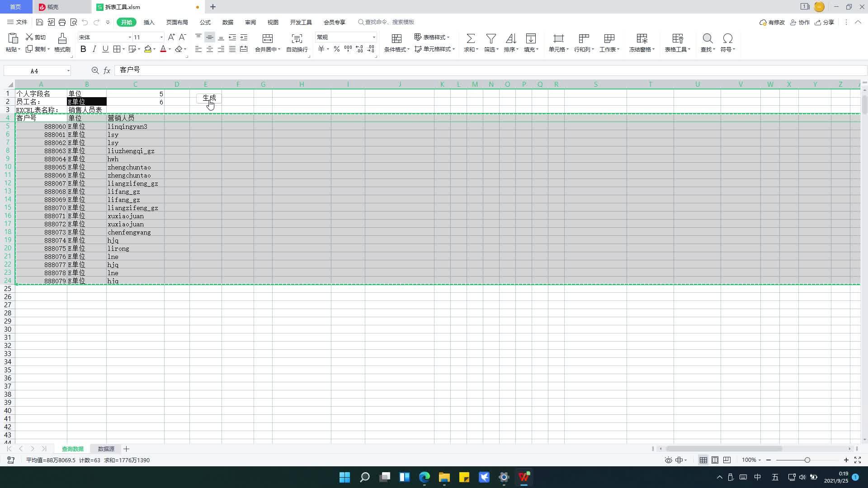Click the font color A swatch
This screenshot has height=488, width=868.
(x=163, y=49)
